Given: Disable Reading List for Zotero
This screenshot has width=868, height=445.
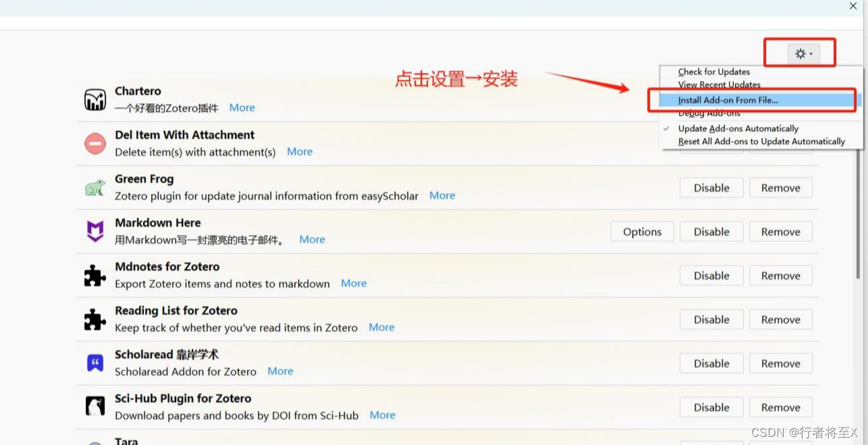Looking at the screenshot, I should (x=711, y=319).
